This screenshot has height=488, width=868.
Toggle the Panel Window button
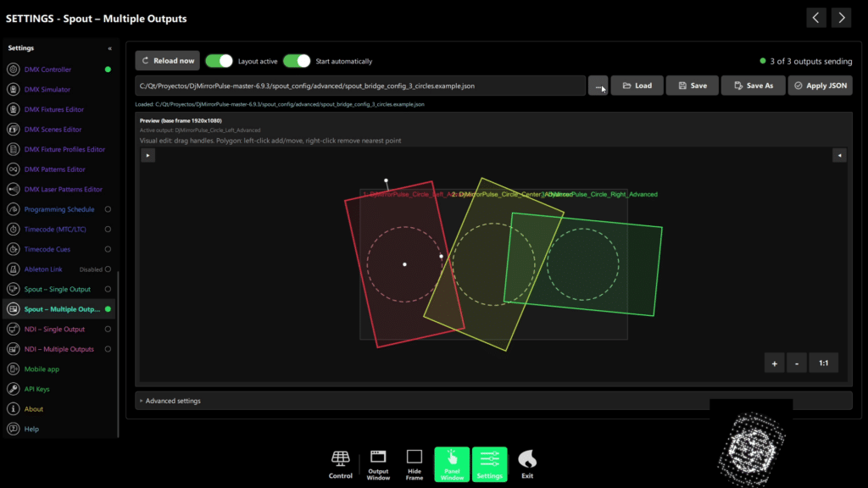(x=452, y=464)
